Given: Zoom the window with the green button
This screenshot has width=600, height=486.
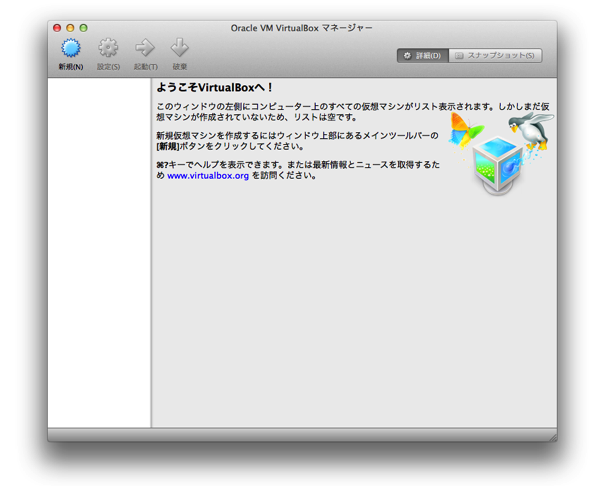Looking at the screenshot, I should pyautogui.click(x=83, y=28).
